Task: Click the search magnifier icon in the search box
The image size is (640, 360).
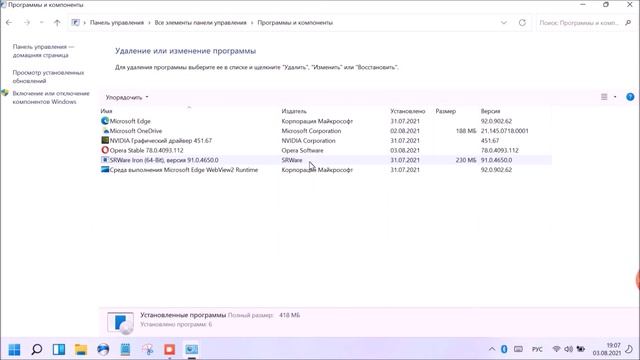Action: [x=628, y=23]
